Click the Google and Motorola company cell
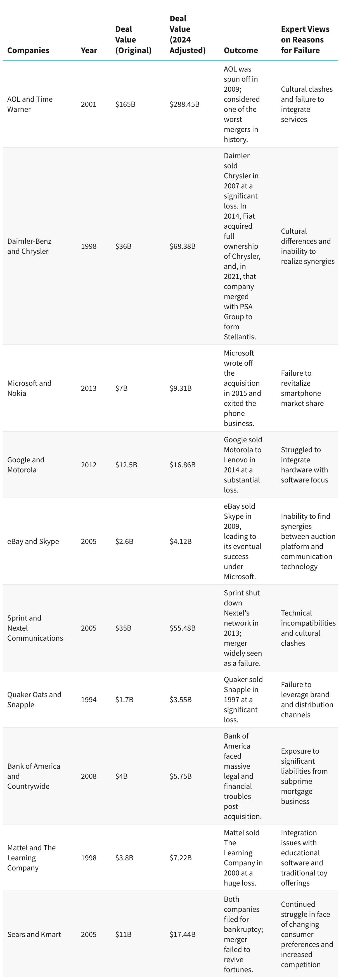Viewport: 341px width, 980px height. pyautogui.click(x=25, y=465)
